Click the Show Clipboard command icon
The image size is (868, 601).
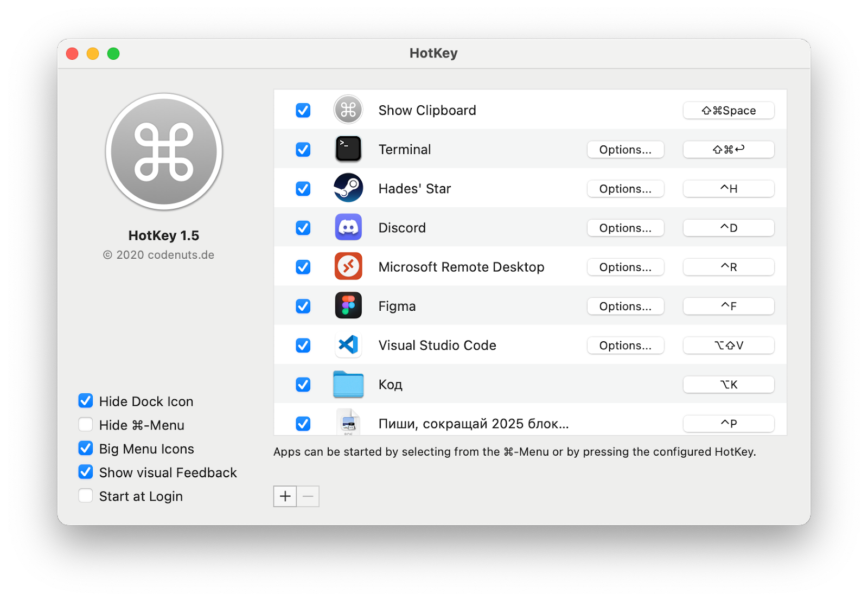pos(348,110)
